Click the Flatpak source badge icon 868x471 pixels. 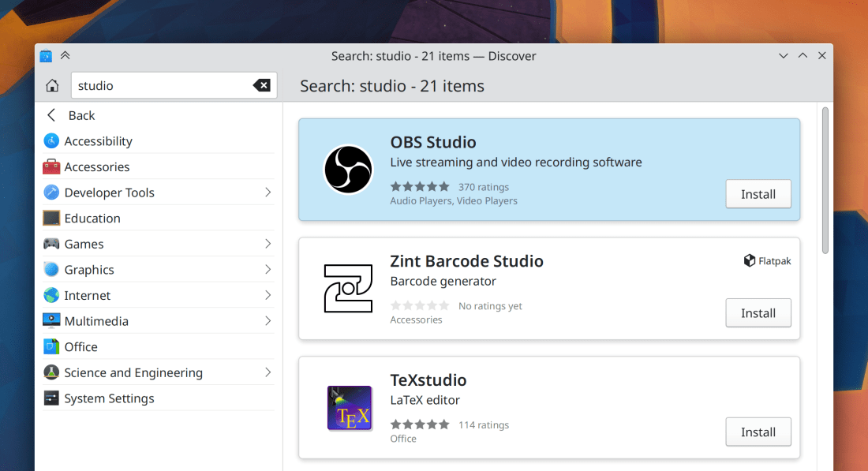click(750, 260)
